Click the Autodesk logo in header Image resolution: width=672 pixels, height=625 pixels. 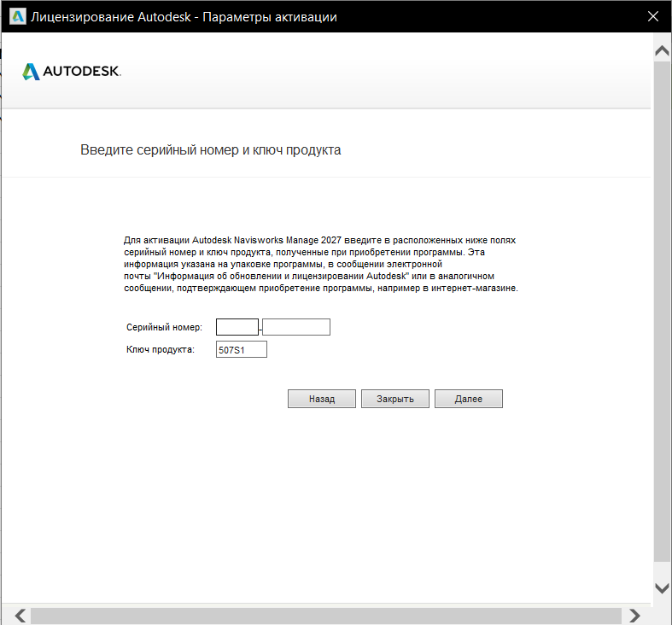[x=72, y=71]
